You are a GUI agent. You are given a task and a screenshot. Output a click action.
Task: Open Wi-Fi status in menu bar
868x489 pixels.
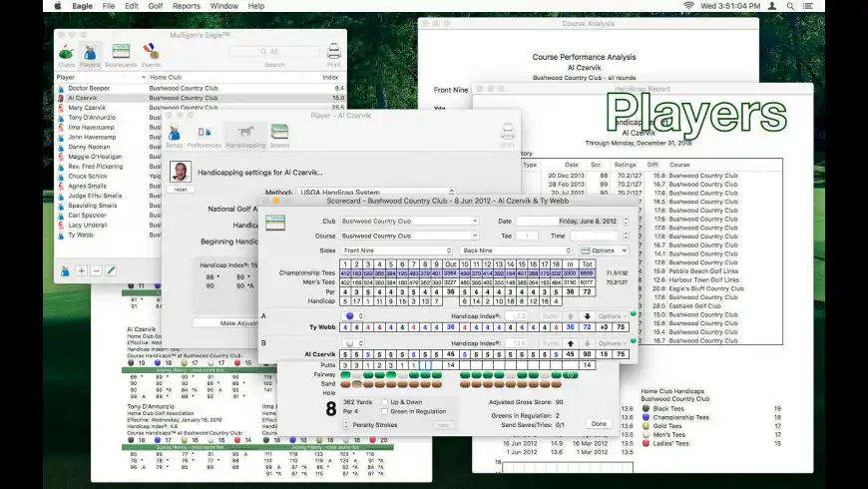pyautogui.click(x=688, y=6)
